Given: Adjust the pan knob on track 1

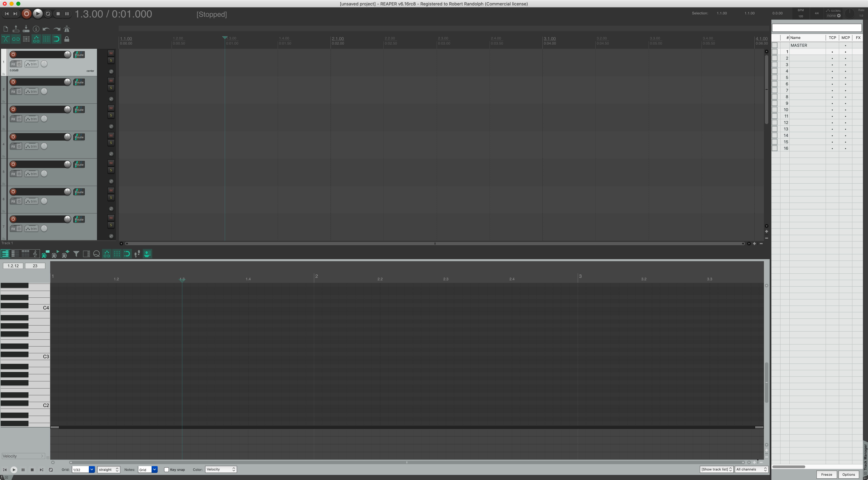Looking at the screenshot, I should click(x=44, y=64).
